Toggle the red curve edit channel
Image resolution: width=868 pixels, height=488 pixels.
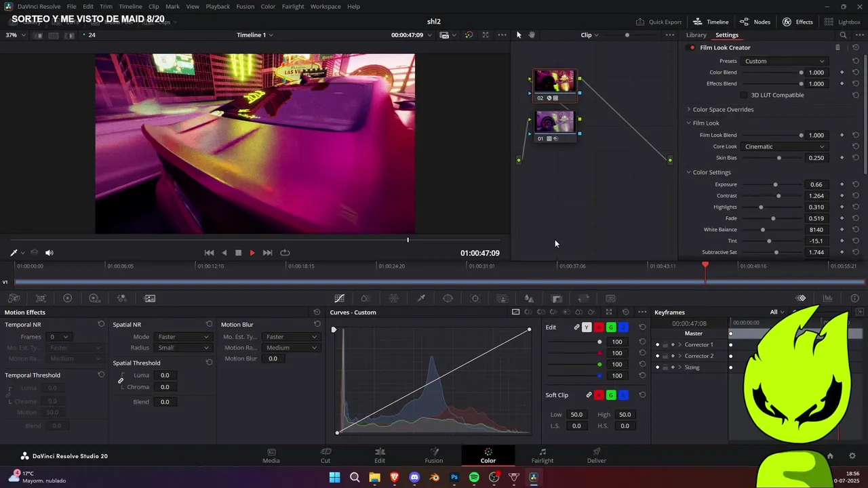pyautogui.click(x=599, y=327)
